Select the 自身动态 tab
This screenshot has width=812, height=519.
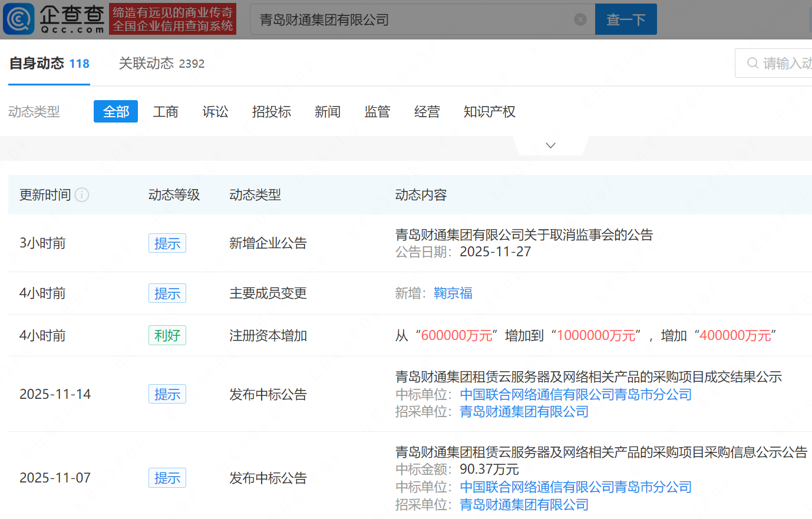click(49, 64)
